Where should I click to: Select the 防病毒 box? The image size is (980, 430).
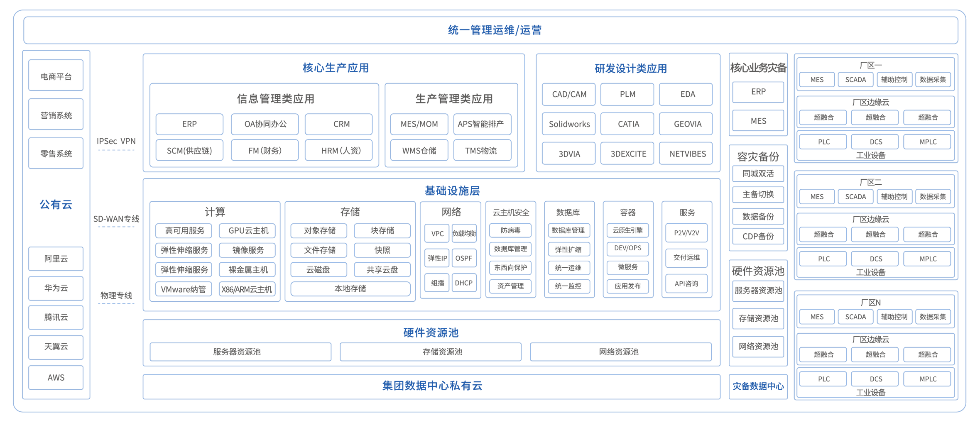510,230
